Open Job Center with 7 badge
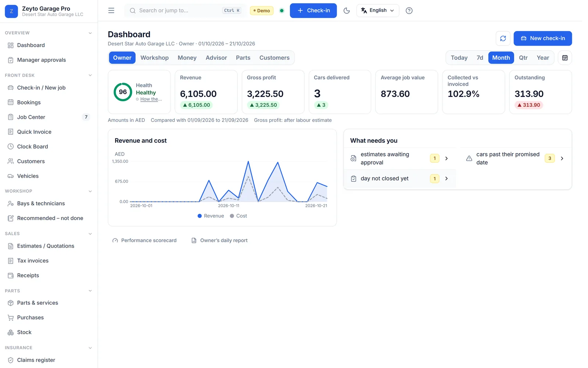588x368 pixels. pyautogui.click(x=49, y=117)
